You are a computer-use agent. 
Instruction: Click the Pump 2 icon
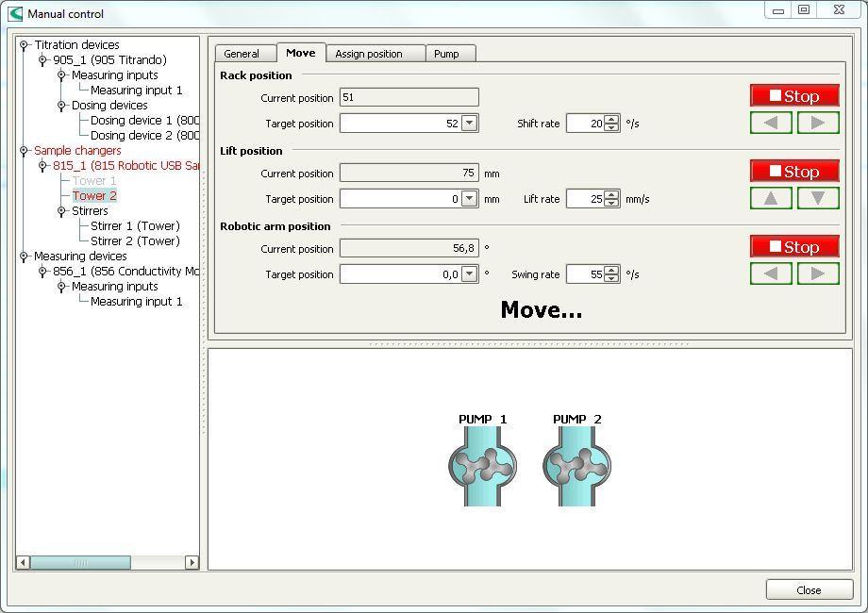tap(576, 466)
